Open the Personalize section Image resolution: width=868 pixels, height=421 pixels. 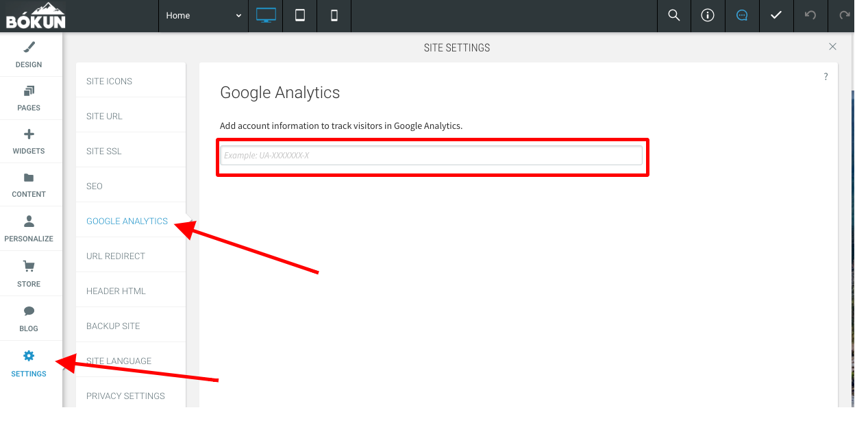tap(29, 229)
